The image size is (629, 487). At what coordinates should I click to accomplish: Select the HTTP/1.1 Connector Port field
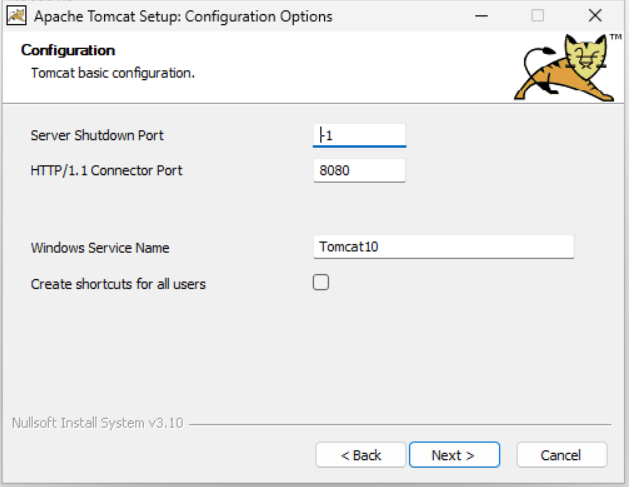[x=360, y=171]
